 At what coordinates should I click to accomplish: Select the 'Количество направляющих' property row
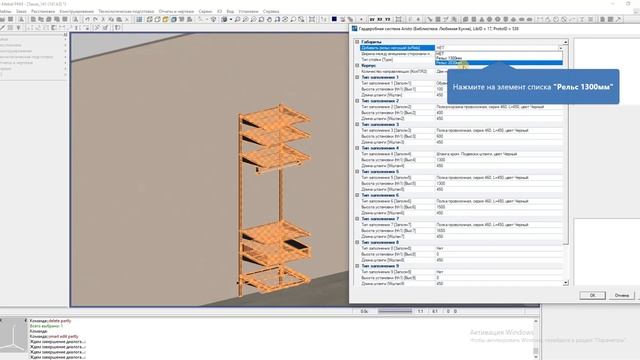pos(398,71)
